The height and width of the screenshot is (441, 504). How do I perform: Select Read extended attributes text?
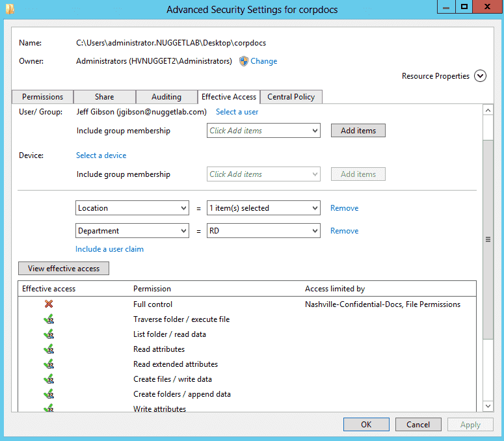tap(176, 364)
